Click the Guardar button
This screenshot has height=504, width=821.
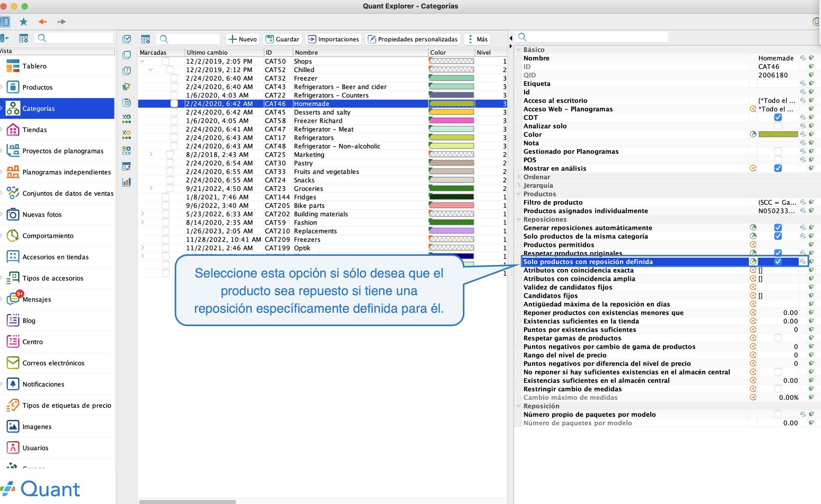[282, 39]
